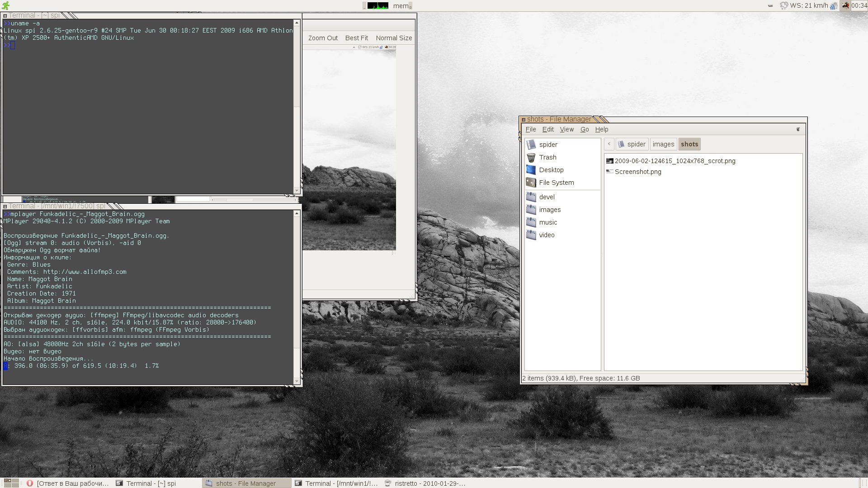Open the devel folder bookmark
This screenshot has width=868, height=488.
coord(562,197)
